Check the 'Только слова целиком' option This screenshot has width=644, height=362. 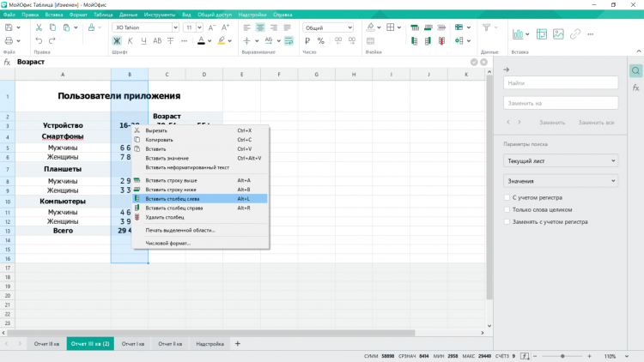pos(507,209)
